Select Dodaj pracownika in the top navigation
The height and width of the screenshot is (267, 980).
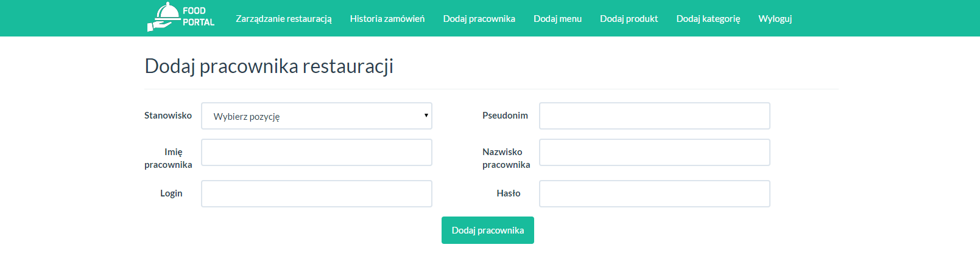click(x=479, y=19)
